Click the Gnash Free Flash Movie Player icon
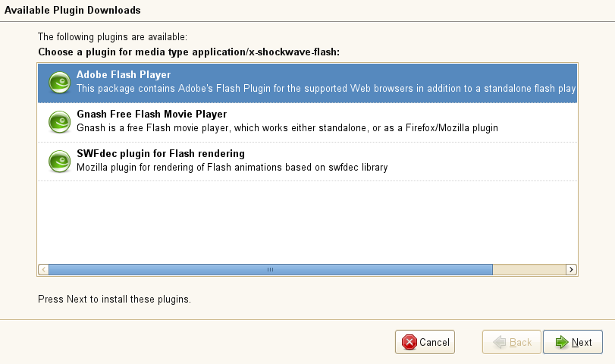 59,121
